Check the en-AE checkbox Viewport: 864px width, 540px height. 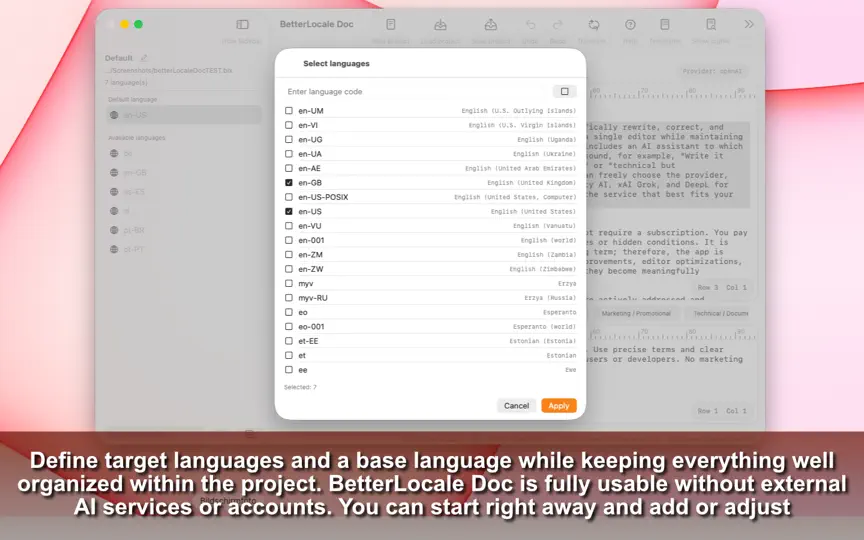289,168
